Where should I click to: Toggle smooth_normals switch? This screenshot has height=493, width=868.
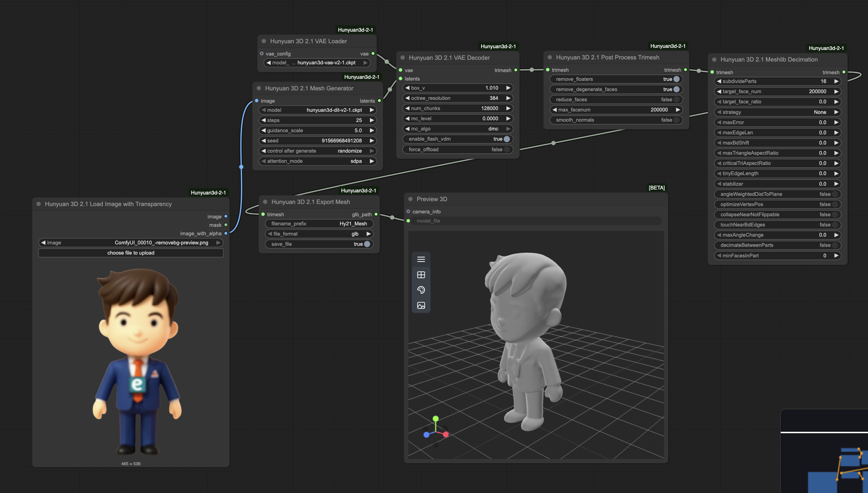pos(677,120)
